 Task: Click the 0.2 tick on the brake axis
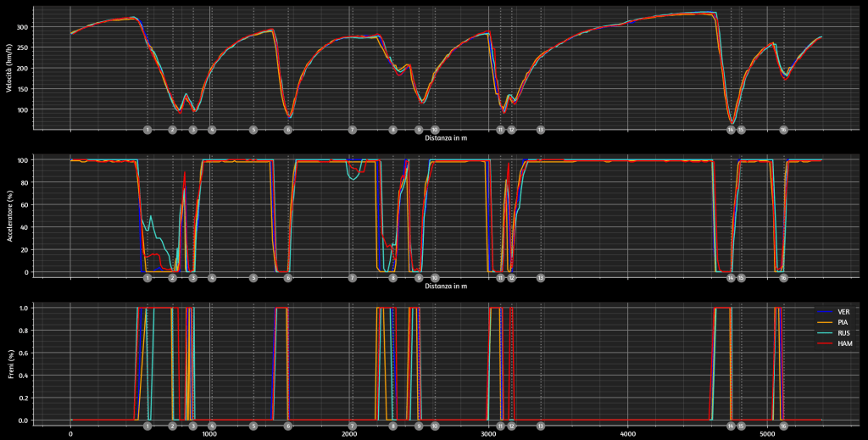coord(25,398)
